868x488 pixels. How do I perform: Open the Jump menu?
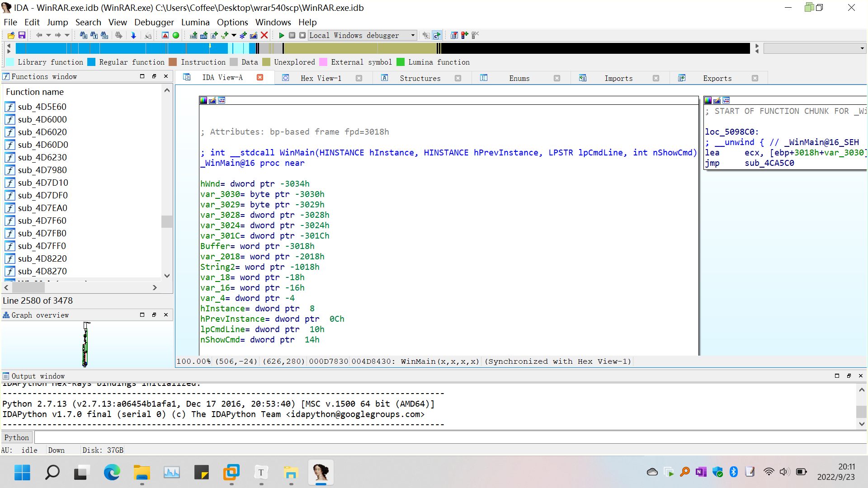pyautogui.click(x=57, y=22)
